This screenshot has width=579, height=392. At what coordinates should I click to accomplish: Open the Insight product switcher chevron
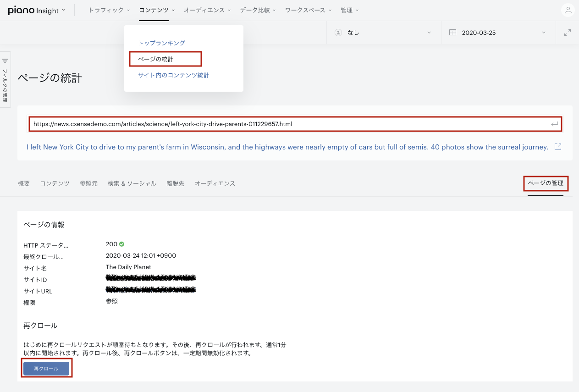[x=63, y=10]
